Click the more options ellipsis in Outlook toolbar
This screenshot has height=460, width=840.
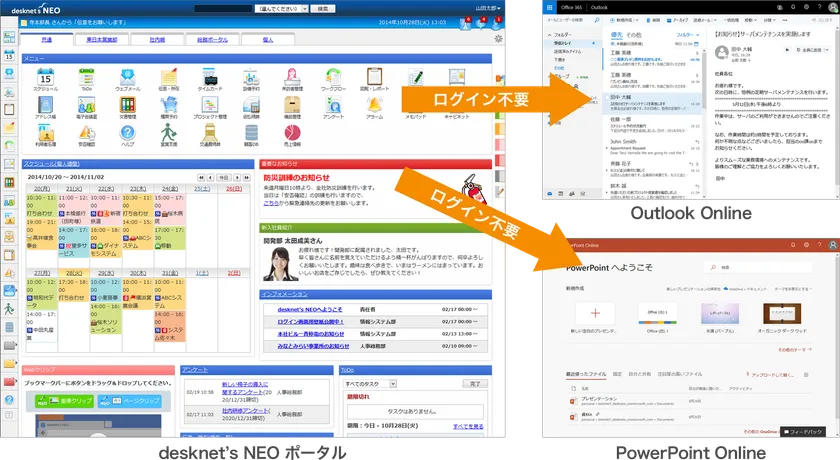(x=785, y=20)
